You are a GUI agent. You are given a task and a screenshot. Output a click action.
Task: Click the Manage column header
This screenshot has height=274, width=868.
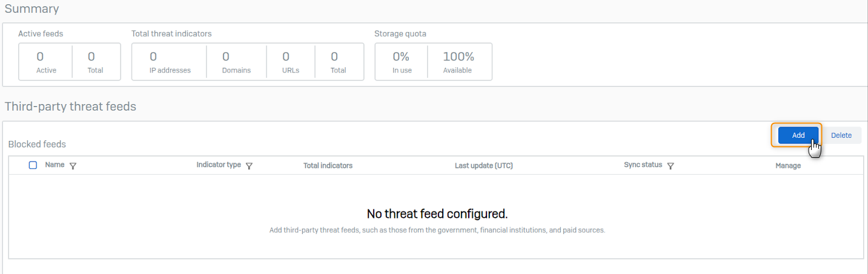[787, 166]
